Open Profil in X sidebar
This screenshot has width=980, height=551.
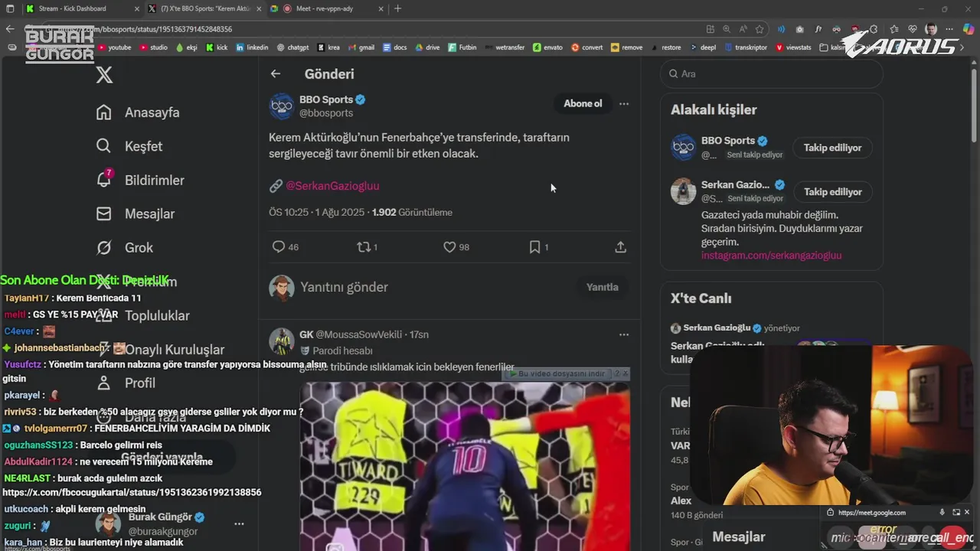[x=126, y=383]
